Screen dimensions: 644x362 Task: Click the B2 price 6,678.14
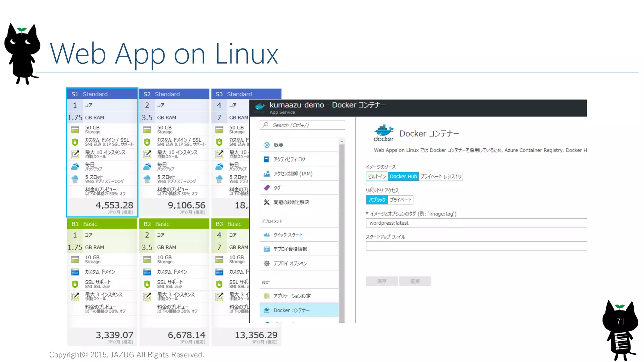click(186, 335)
